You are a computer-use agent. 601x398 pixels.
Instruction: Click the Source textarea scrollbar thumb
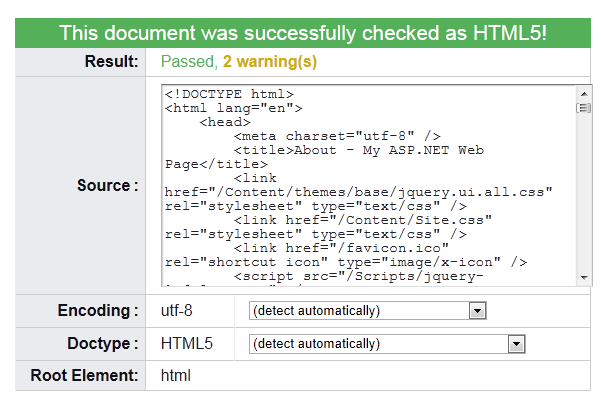pyautogui.click(x=584, y=108)
